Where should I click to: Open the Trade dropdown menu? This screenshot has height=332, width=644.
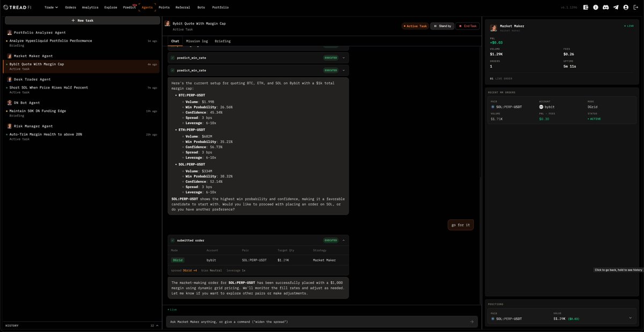tap(51, 8)
